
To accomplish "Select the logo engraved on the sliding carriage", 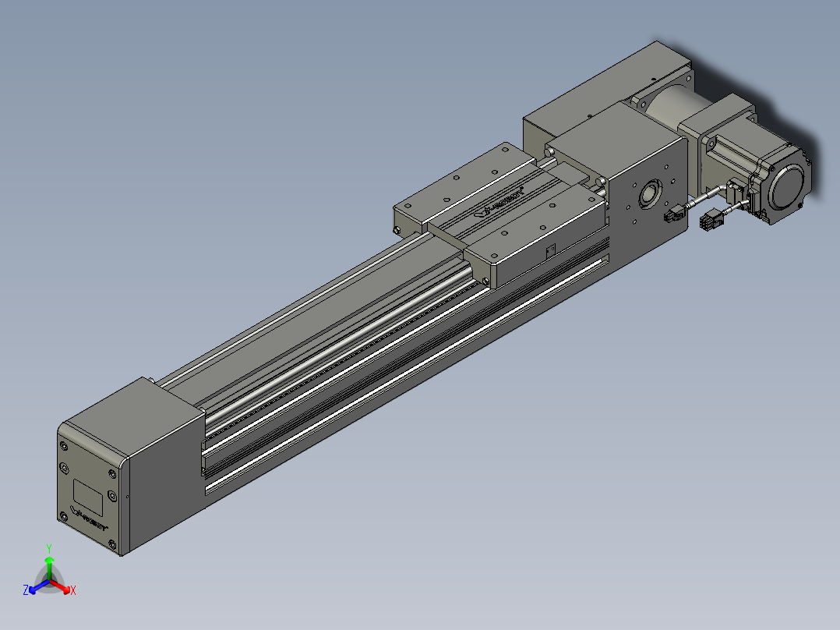I will tap(499, 202).
